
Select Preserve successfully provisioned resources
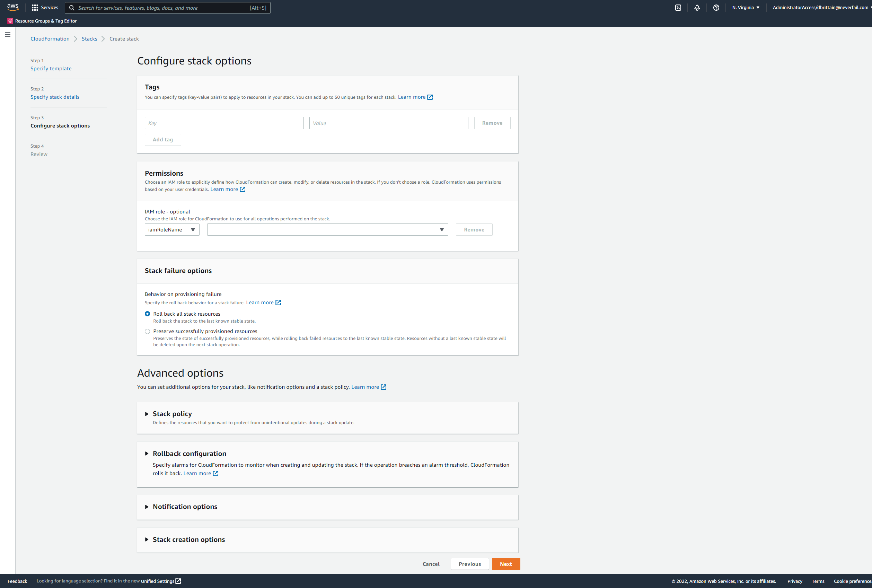tap(147, 331)
